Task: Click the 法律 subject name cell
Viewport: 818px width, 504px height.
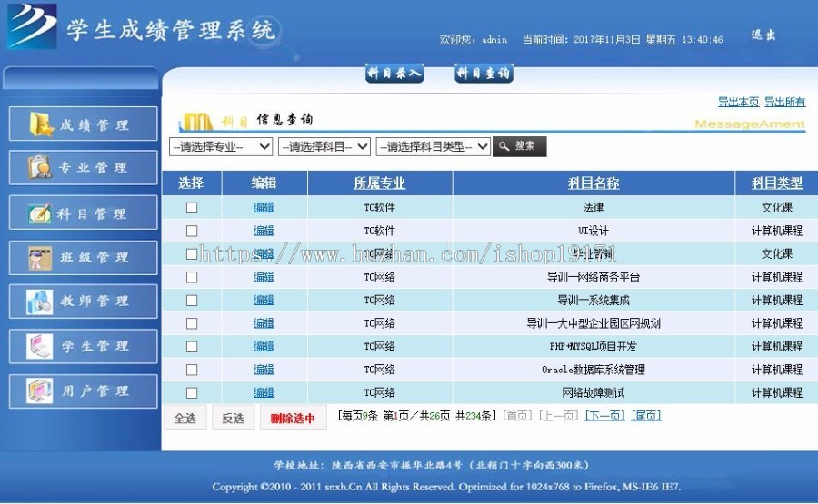Action: [594, 207]
